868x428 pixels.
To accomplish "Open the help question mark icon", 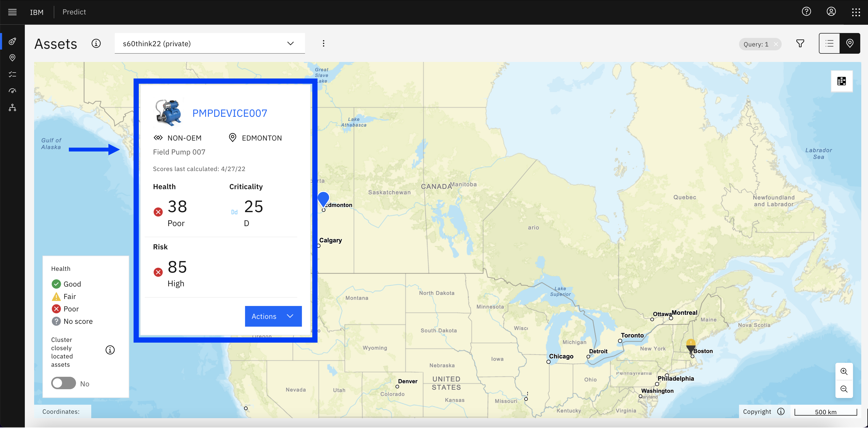I will [x=806, y=12].
